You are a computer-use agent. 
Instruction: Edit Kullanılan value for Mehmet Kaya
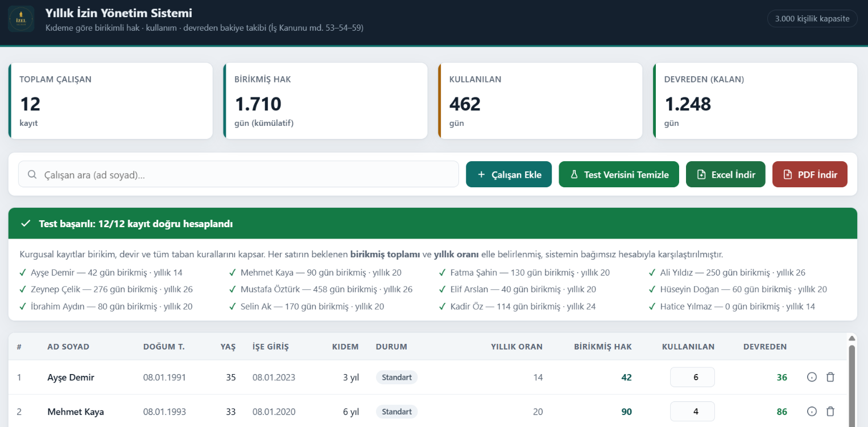[692, 412]
